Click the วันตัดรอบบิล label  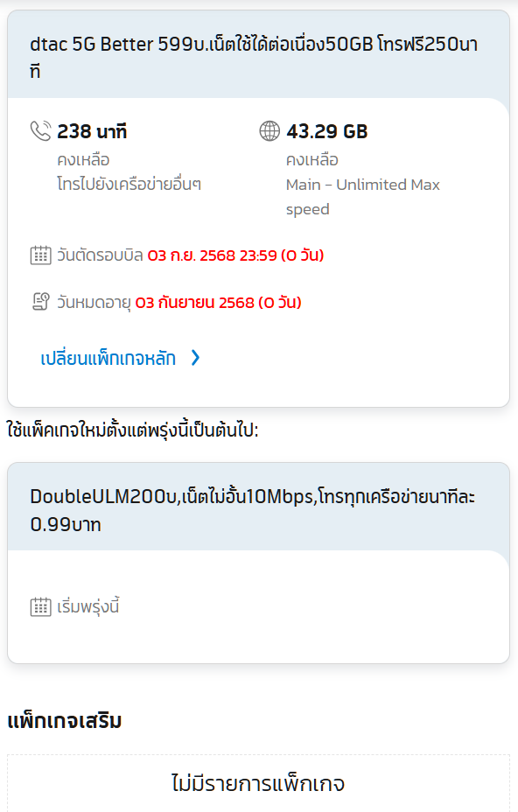[x=100, y=255]
